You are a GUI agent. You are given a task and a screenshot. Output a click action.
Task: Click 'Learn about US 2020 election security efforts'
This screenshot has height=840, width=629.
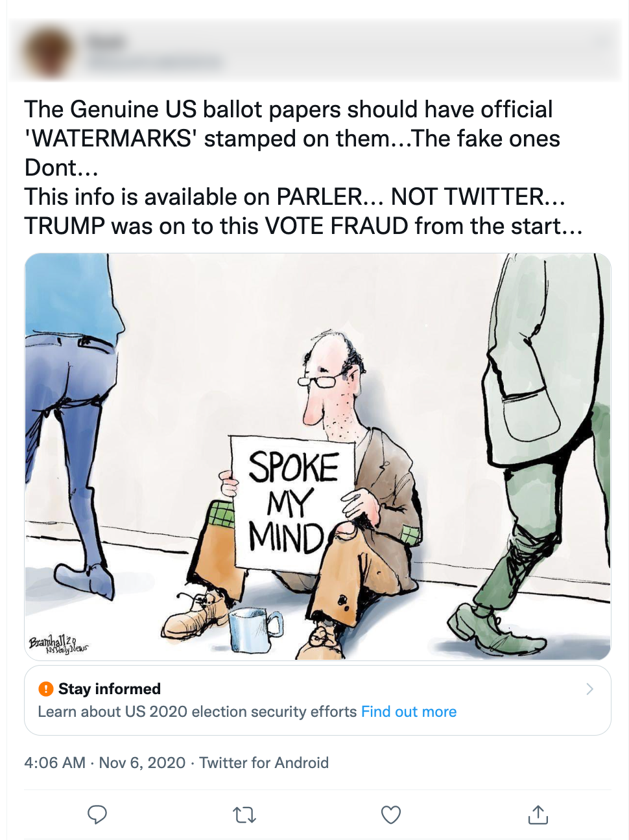197,712
